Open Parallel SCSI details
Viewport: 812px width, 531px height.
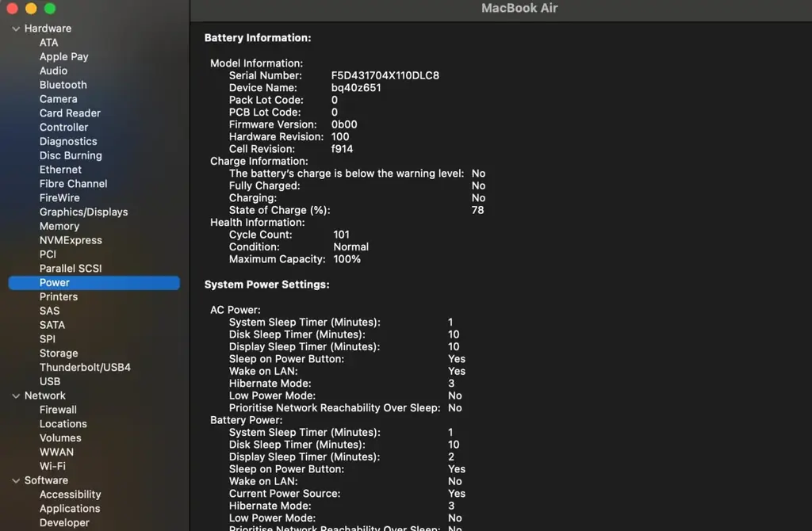coord(71,269)
